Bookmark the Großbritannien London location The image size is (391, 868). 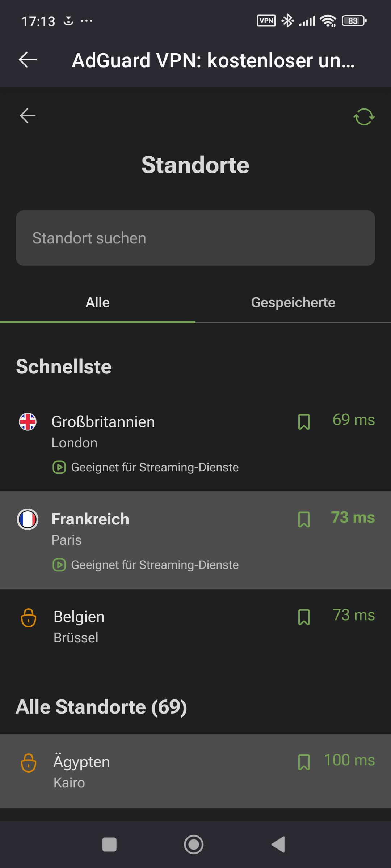(304, 422)
